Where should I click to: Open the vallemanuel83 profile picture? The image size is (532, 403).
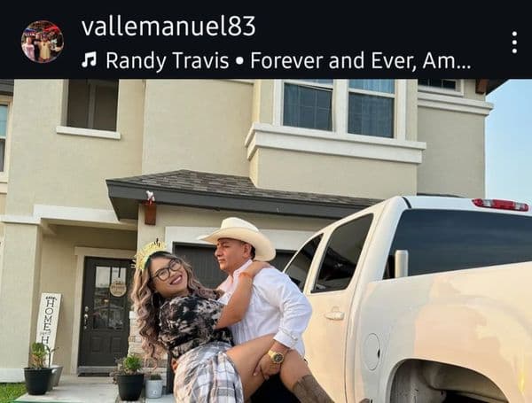[x=43, y=42]
